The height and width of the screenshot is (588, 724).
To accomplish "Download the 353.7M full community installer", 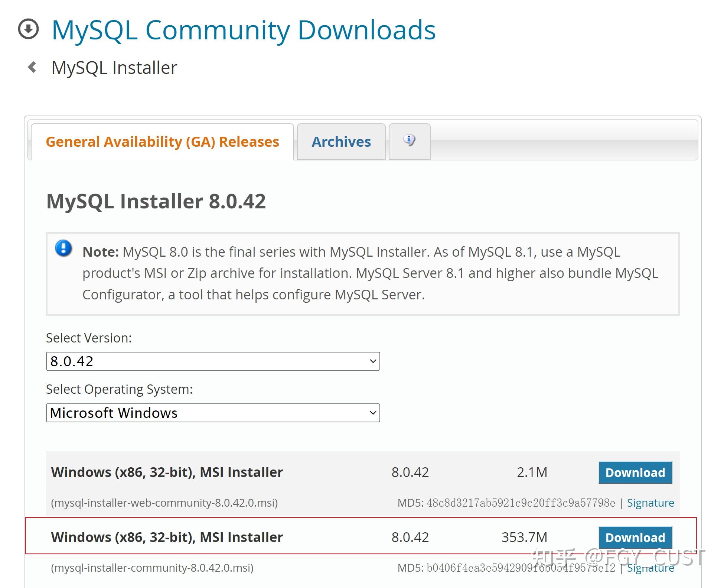I will click(x=635, y=537).
